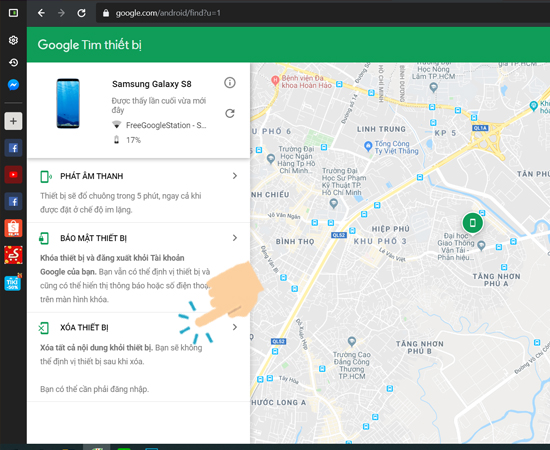The height and width of the screenshot is (450, 550).
Task: Click the BÌNH THỌ area label on map
Action: pos(295,242)
